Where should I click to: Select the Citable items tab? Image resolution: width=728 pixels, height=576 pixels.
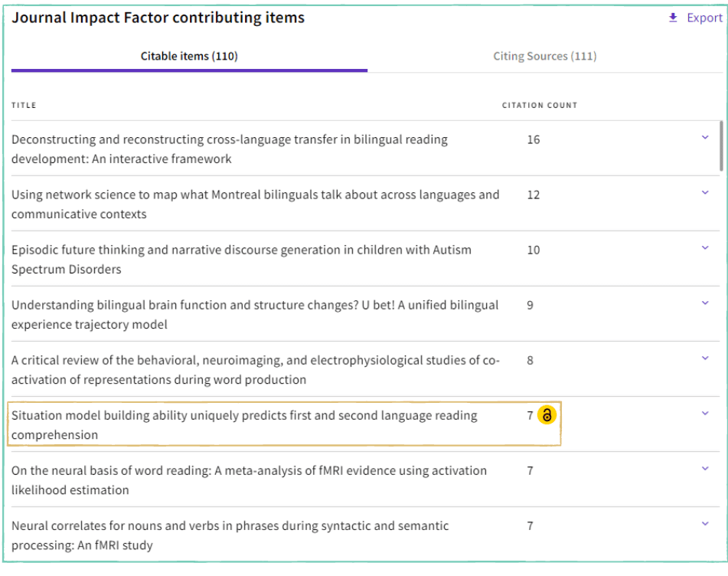pos(189,56)
